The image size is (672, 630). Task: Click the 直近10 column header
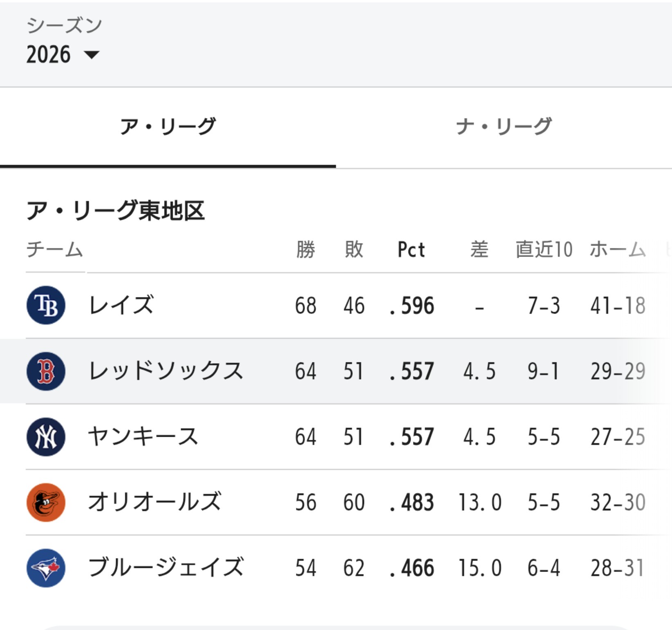click(x=544, y=249)
